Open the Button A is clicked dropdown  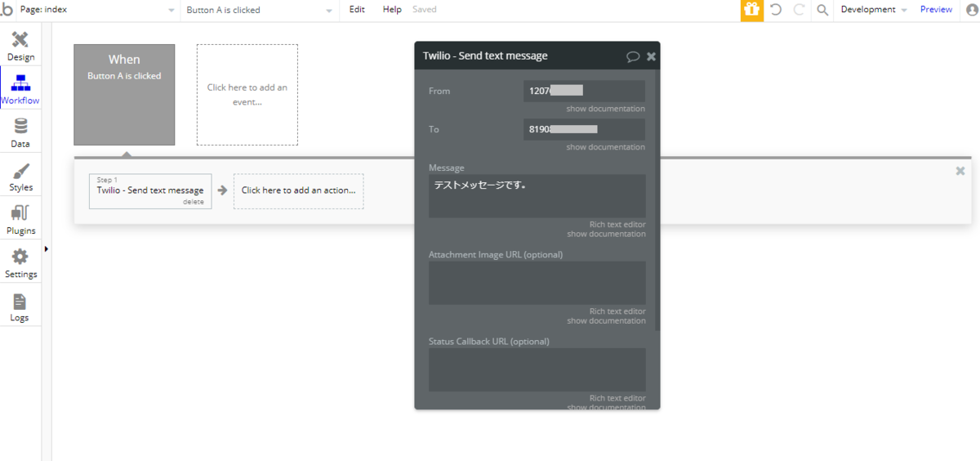(261, 10)
